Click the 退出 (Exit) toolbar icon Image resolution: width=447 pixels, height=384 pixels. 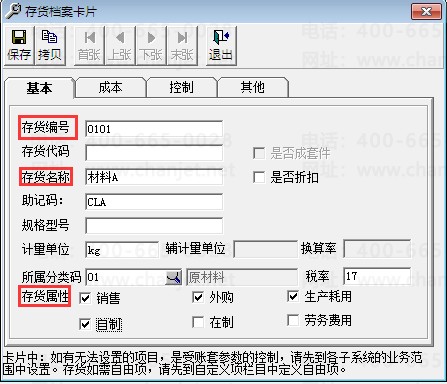221,45
